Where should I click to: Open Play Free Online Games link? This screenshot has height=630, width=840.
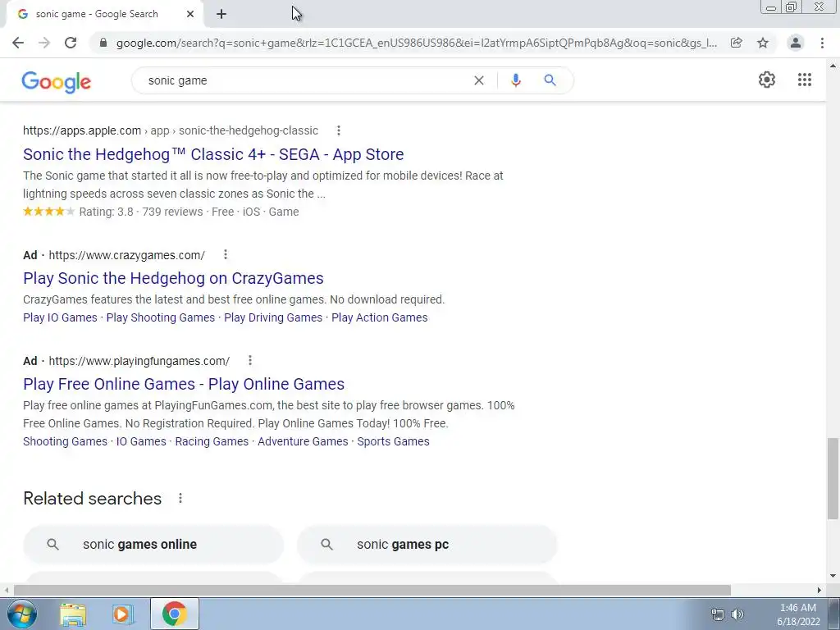click(x=184, y=384)
